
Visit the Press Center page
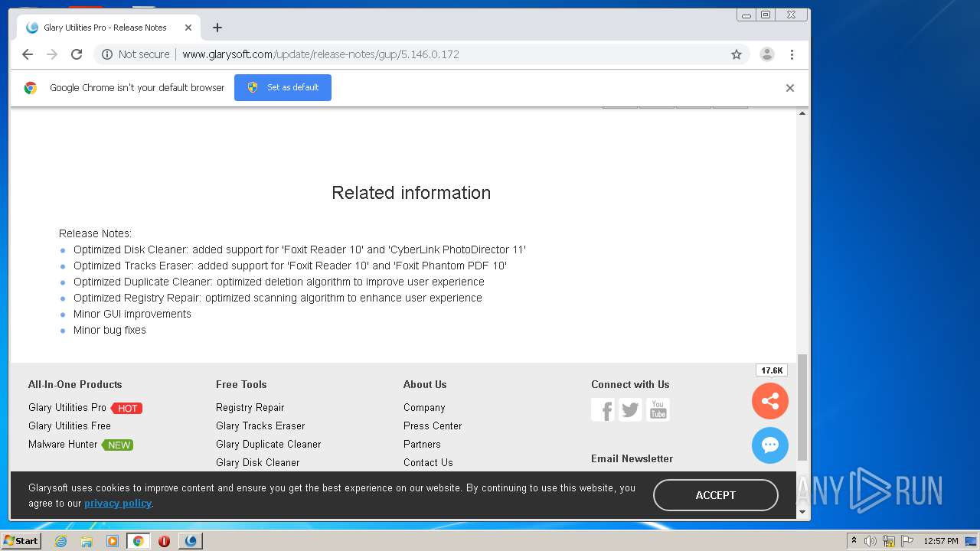click(433, 425)
